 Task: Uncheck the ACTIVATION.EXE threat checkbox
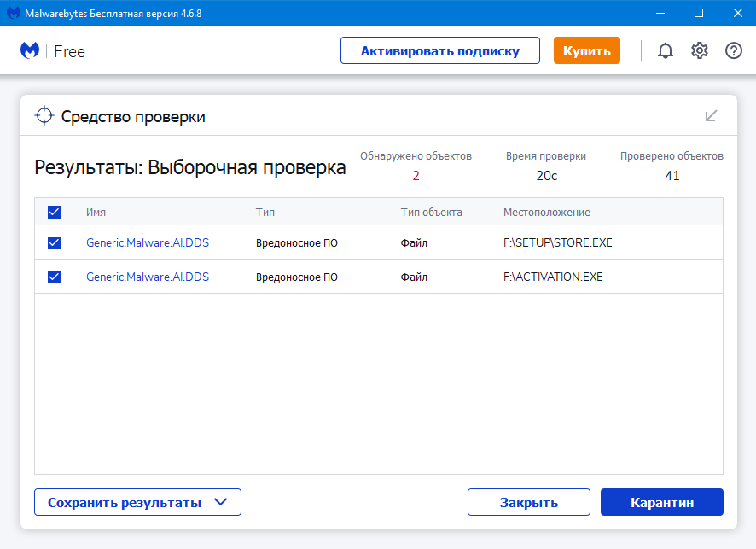click(54, 276)
